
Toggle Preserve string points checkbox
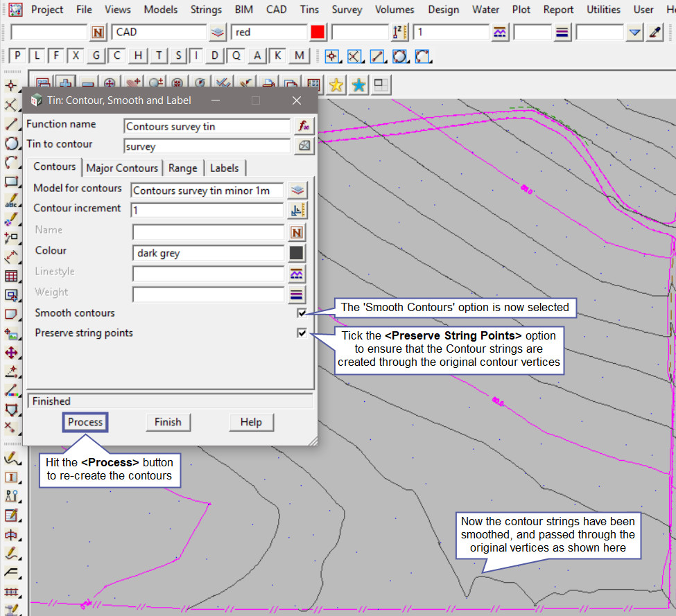pos(302,333)
